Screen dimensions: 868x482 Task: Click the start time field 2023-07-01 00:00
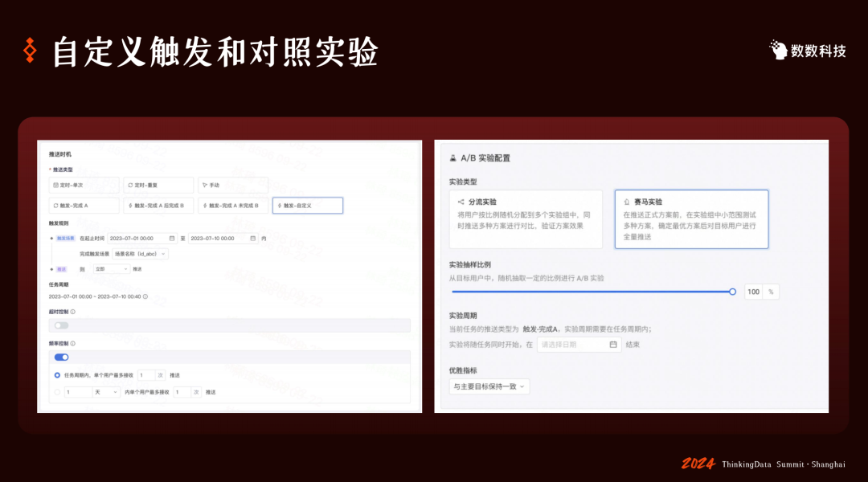tap(141, 239)
